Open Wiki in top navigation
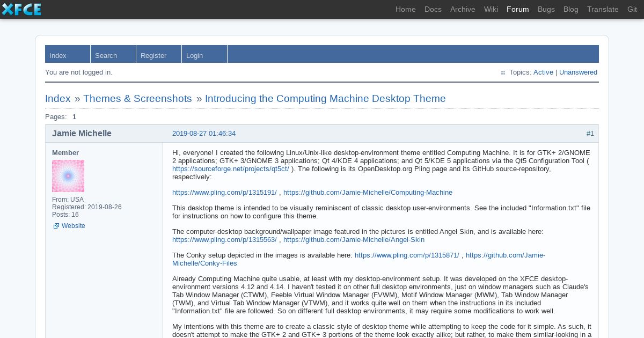644x338 pixels. (x=491, y=9)
